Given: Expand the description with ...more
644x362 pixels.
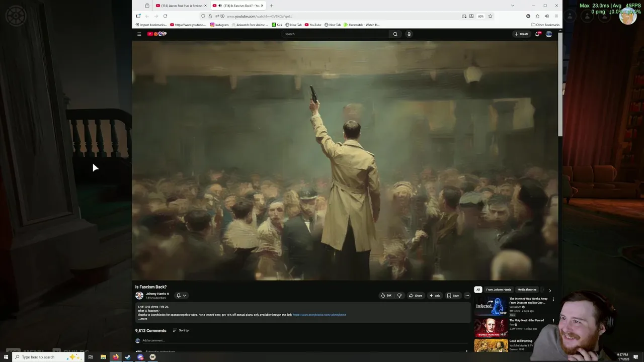Looking at the screenshot, I should coord(143,319).
